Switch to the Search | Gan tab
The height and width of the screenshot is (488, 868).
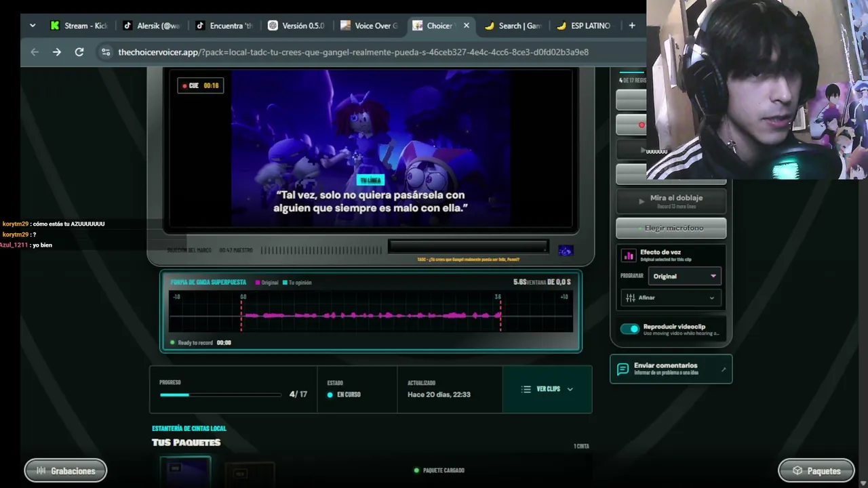513,26
